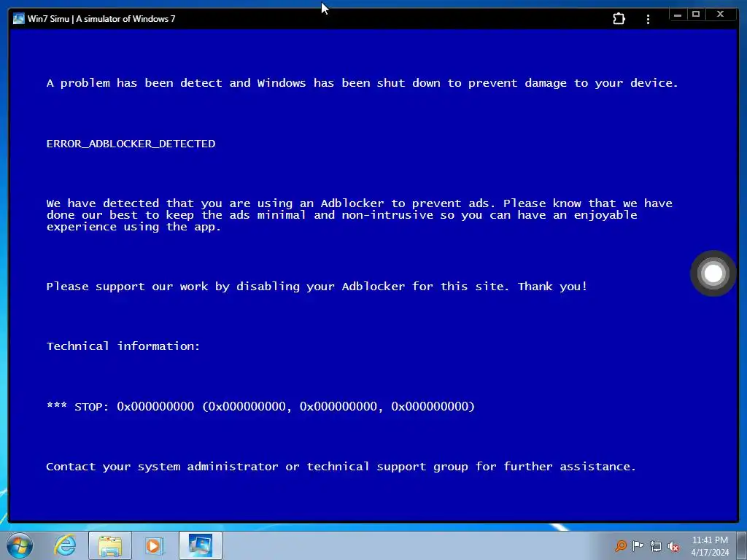Click the '*** STOP: 0x000000000' line
Viewport: 747px width, 560px height.
click(260, 406)
